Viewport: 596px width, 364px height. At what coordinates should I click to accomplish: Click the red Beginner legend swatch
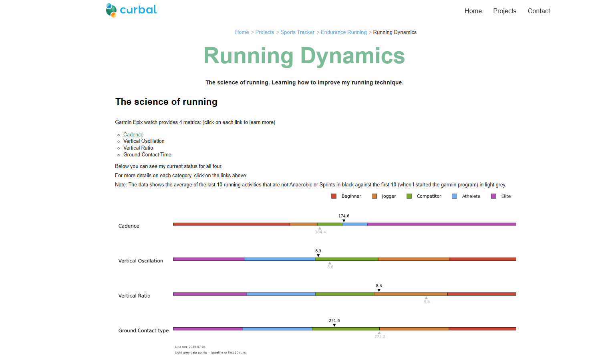coord(334,196)
